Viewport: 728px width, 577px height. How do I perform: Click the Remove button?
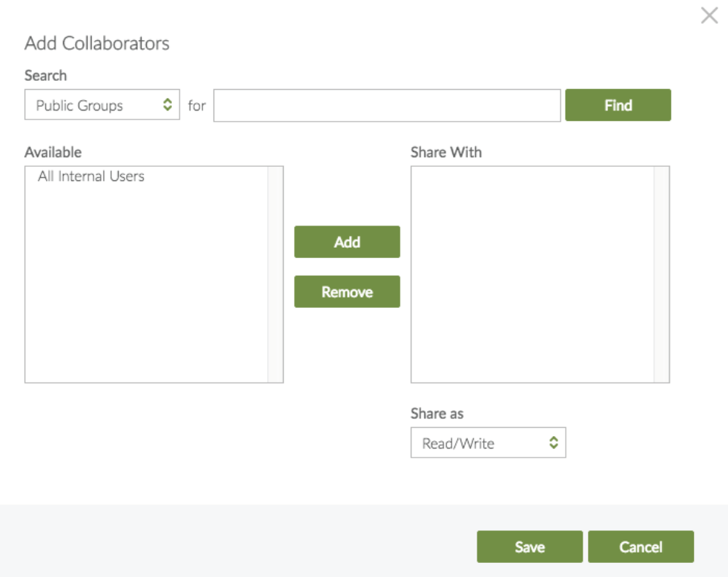[347, 291]
